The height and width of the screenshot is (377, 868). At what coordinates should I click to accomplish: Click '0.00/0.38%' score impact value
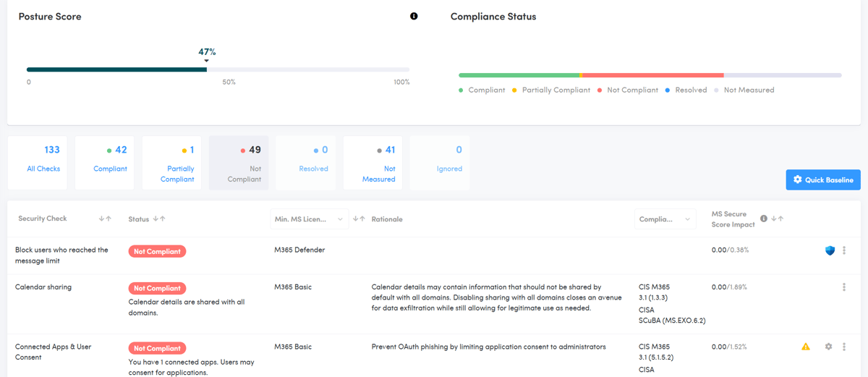pos(730,250)
